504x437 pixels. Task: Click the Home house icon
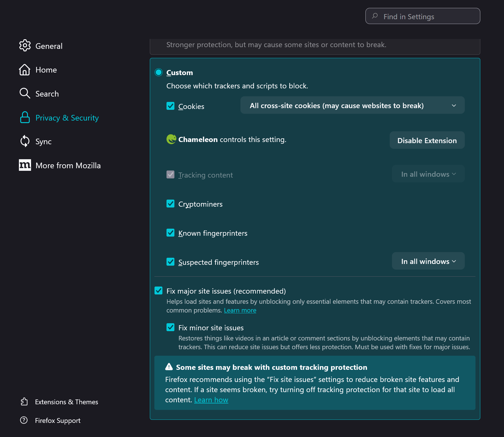(25, 70)
